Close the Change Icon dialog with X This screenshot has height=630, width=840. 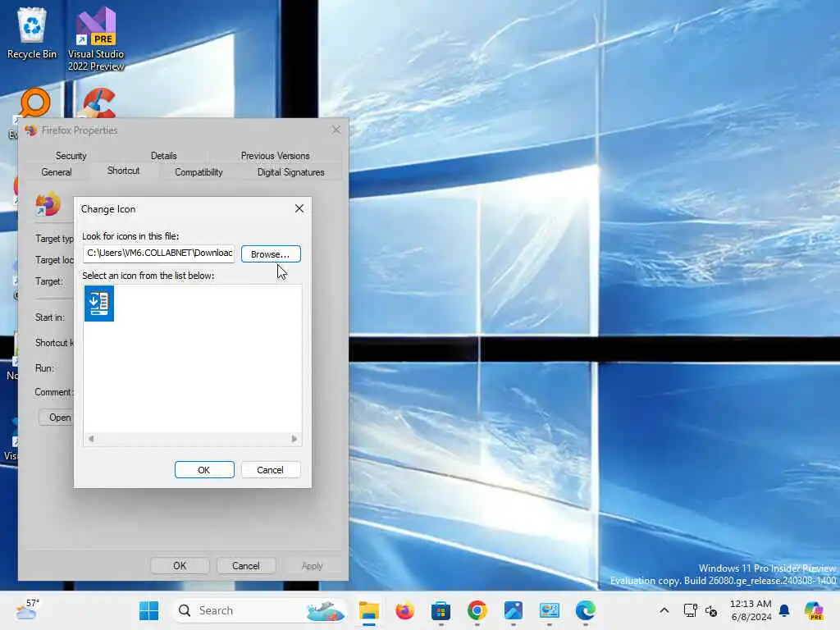click(x=299, y=208)
